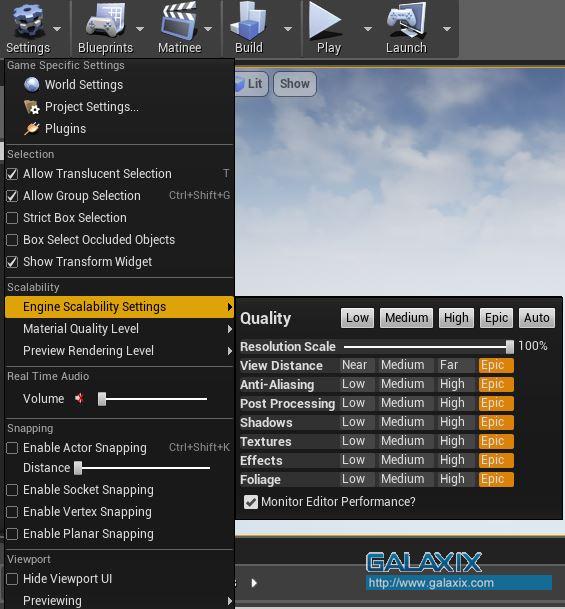This screenshot has width=565, height=609.
Task: Open the Matinee clapperboard icon
Action: [x=179, y=21]
